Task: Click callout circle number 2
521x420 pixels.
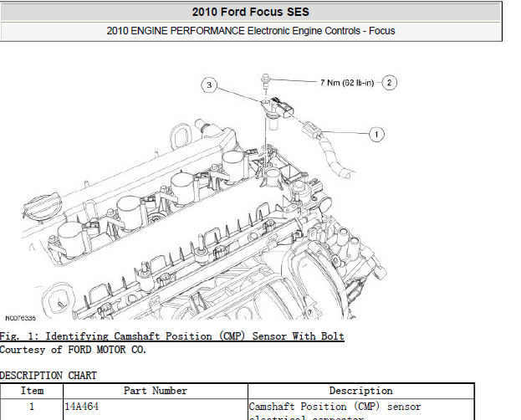Action: [x=389, y=83]
